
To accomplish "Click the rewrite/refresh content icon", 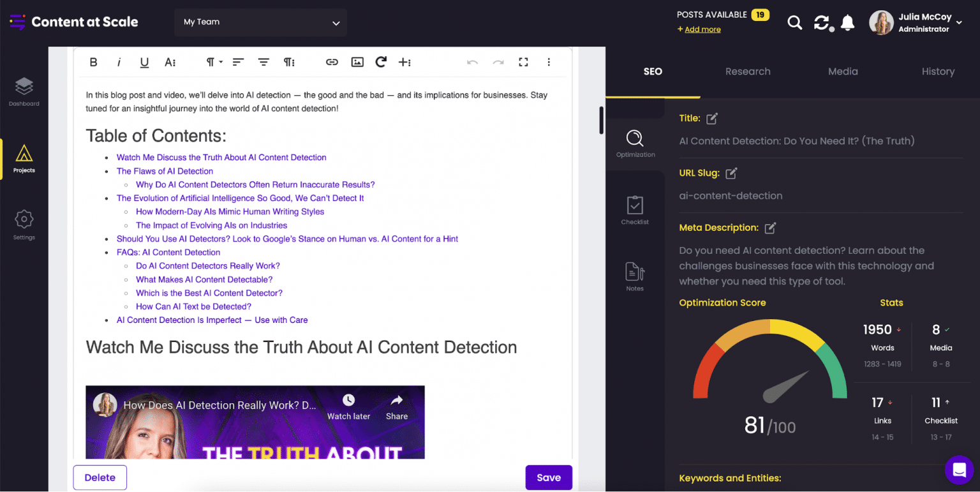I will pyautogui.click(x=381, y=62).
